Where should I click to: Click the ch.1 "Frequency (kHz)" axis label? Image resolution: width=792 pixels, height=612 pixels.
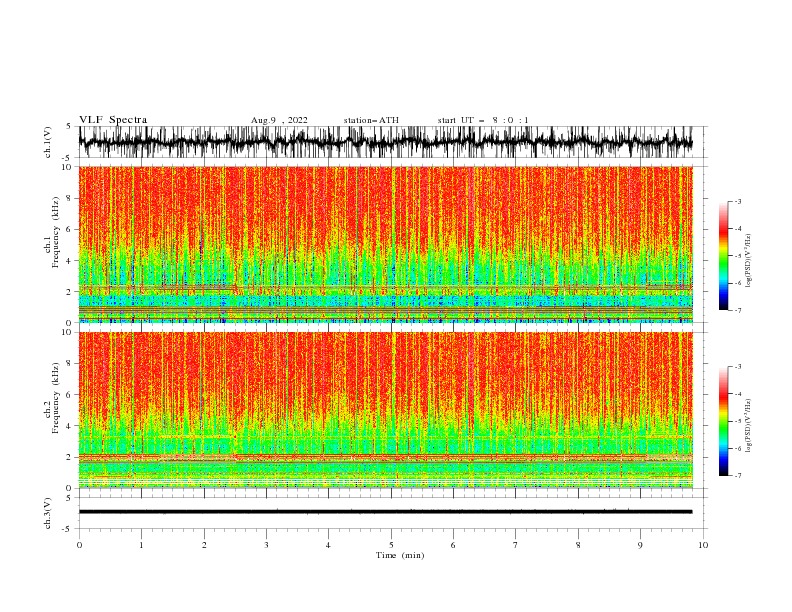(56, 232)
